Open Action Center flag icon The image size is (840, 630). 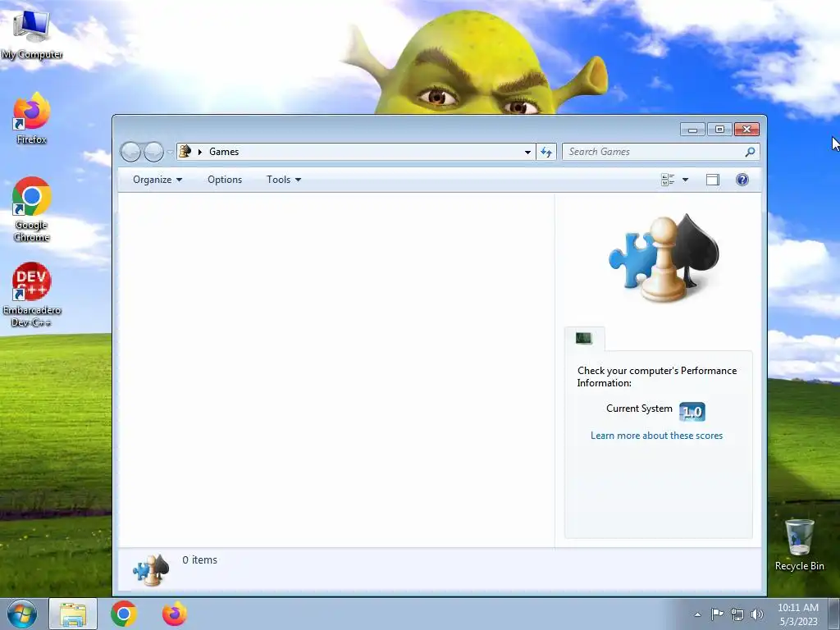tap(717, 614)
